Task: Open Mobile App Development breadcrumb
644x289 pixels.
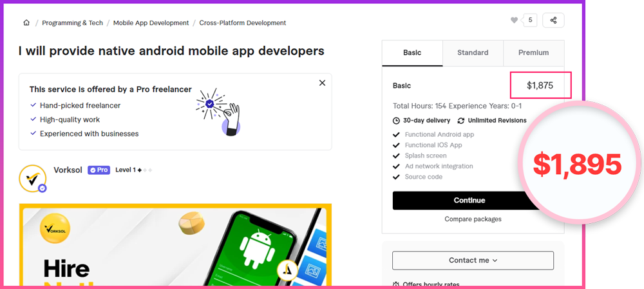Action: click(151, 23)
